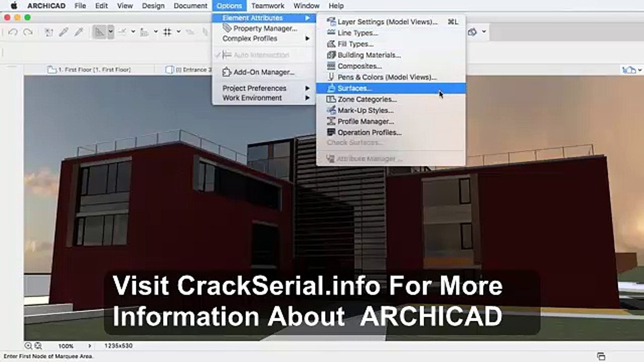
Task: Open Pens & Colors (Model Views)
Action: [x=391, y=77]
